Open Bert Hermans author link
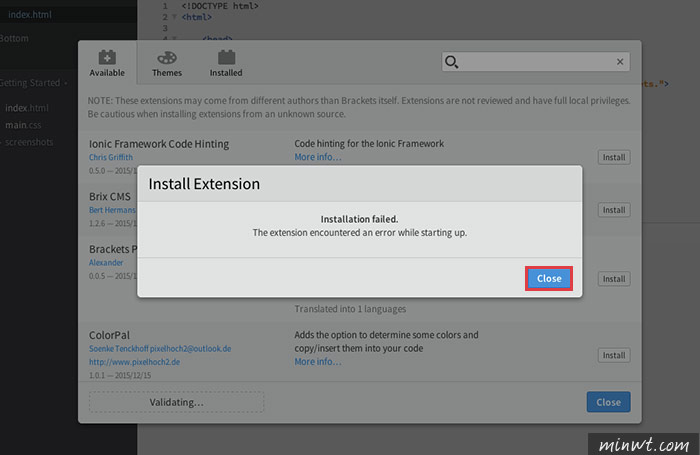This screenshot has width=700, height=455. [x=112, y=210]
